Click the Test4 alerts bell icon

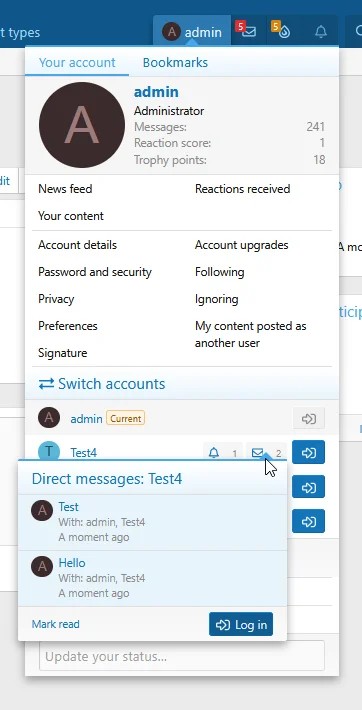pos(213,452)
